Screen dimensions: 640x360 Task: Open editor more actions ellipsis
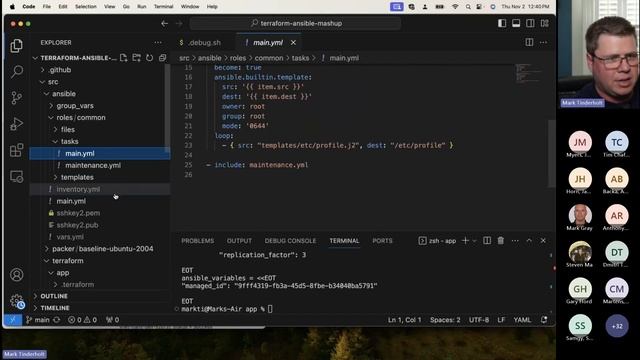click(x=543, y=42)
